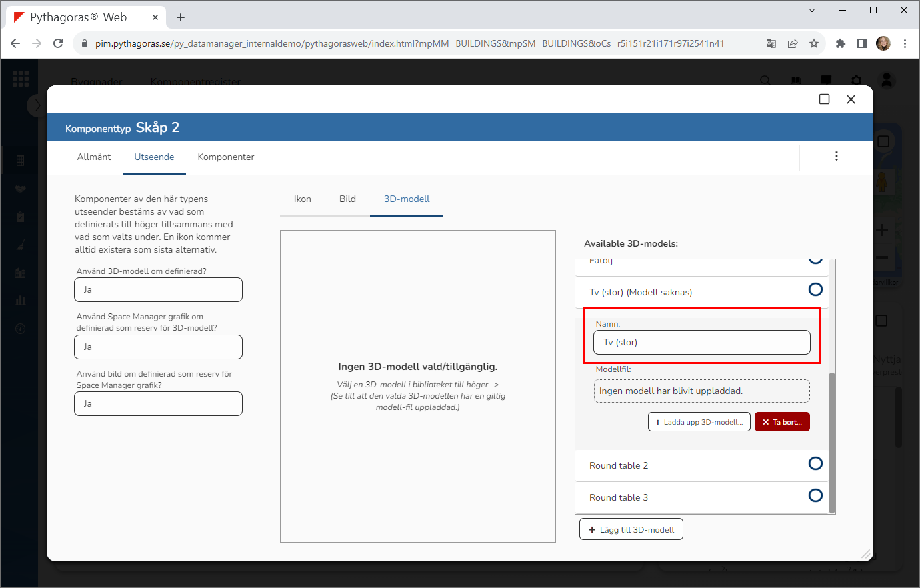This screenshot has width=920, height=588.
Task: Open 'Använd bild om definierad' dropdown
Action: pyautogui.click(x=158, y=403)
